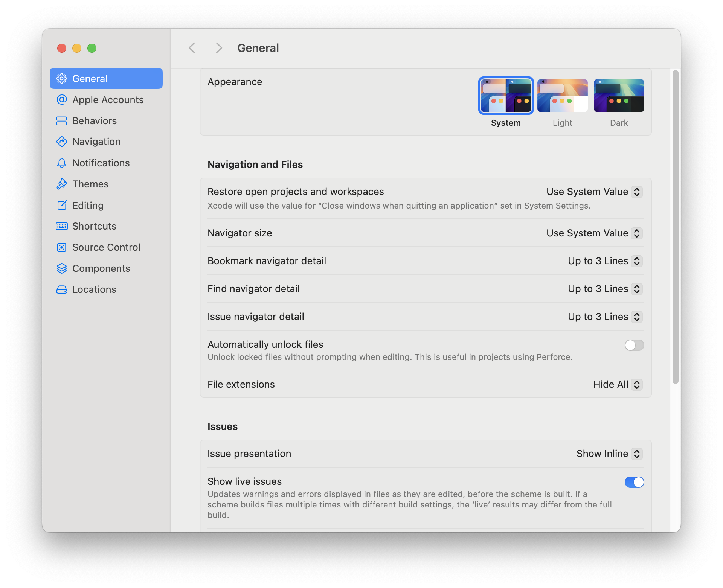Viewport: 723px width, 588px height.
Task: Select the Dark appearance option
Action: (619, 96)
